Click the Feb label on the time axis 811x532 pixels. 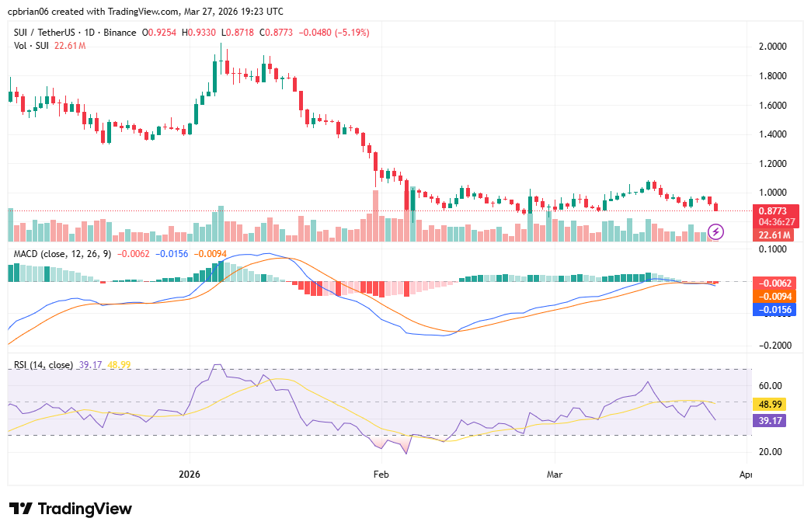coord(380,474)
